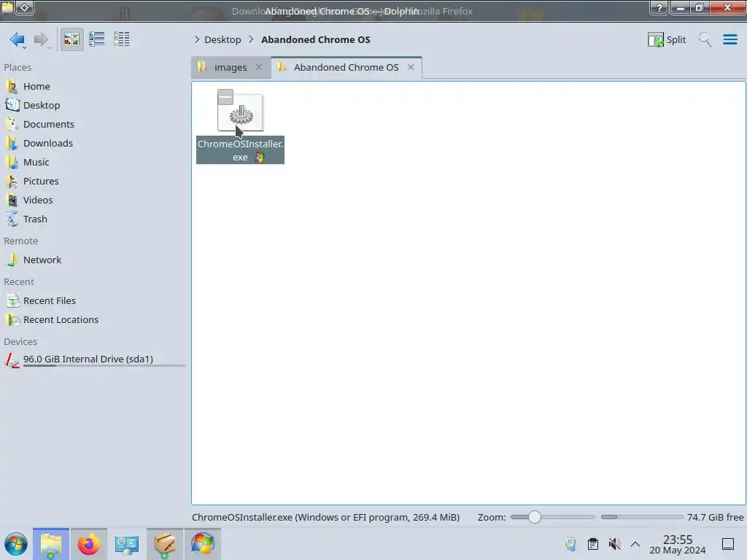This screenshot has height=560, width=747.
Task: Close the images tab
Action: tap(259, 67)
